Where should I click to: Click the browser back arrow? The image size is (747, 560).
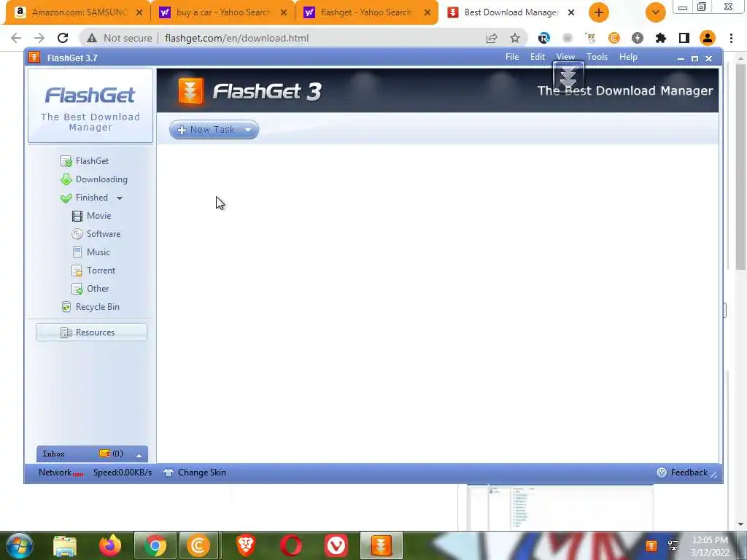point(16,38)
